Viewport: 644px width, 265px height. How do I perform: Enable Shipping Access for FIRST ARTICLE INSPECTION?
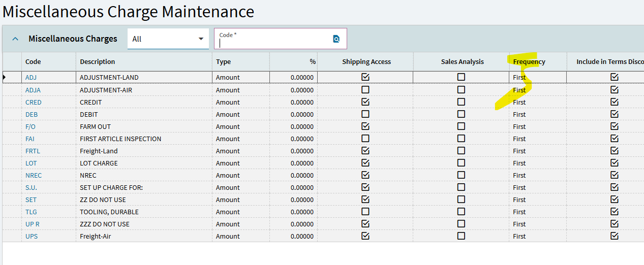tap(365, 139)
